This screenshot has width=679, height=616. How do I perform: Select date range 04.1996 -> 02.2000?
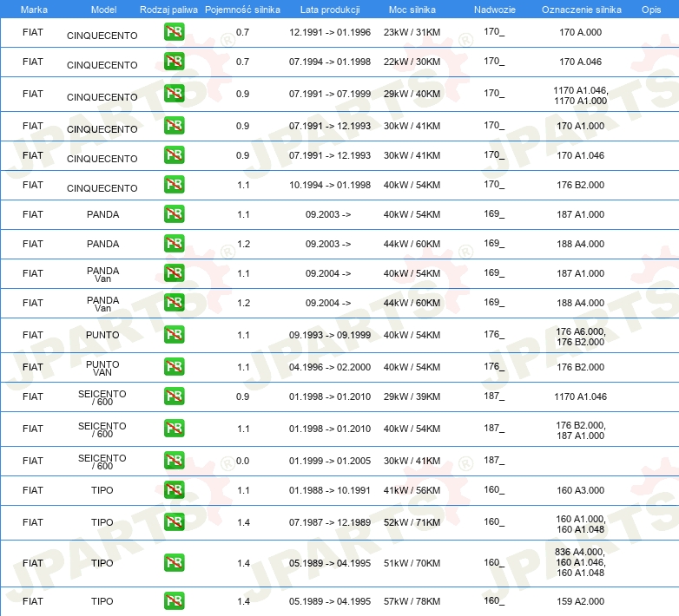(330, 367)
